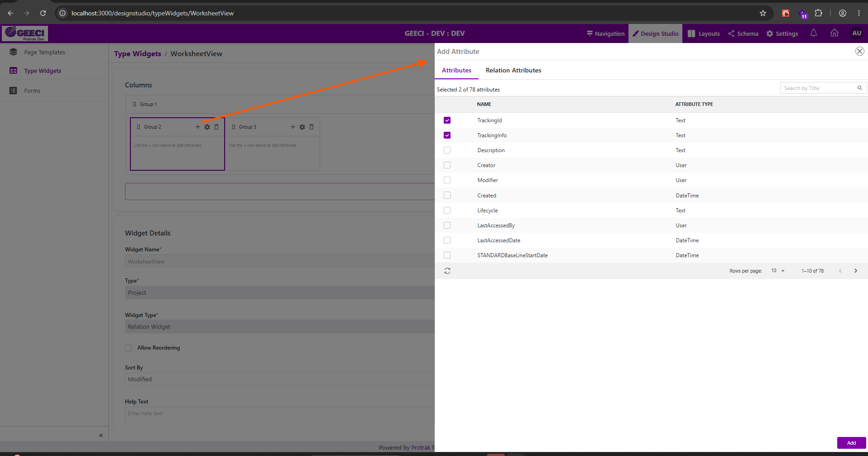The height and width of the screenshot is (456, 868).
Task: Go to home via house icon
Action: point(834,33)
